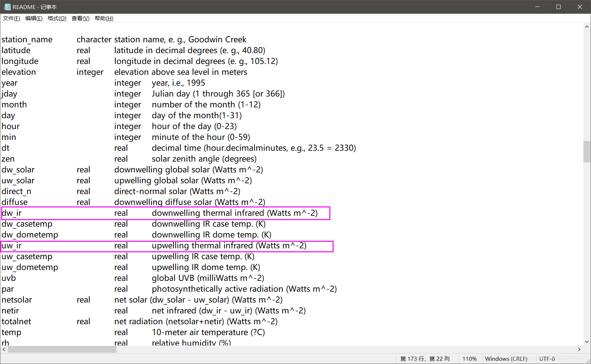
Task: Click 'downwelling thermal infrared' text
Action: 208,213
